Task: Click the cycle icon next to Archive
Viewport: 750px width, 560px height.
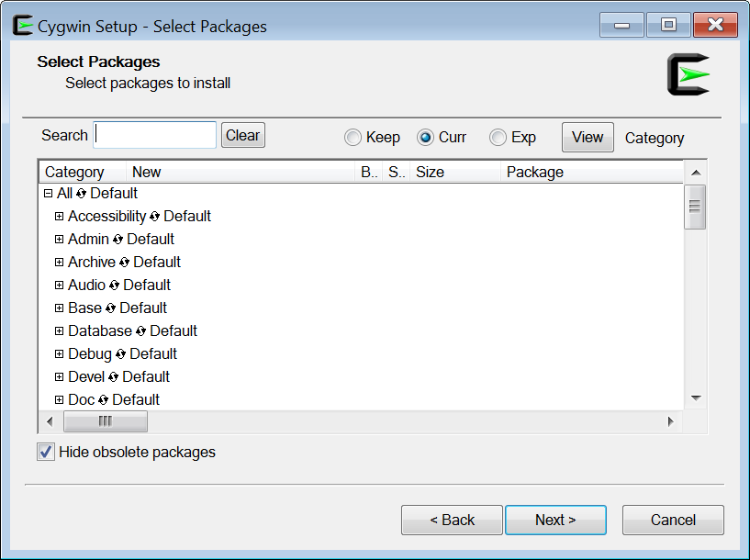Action: coord(124,263)
